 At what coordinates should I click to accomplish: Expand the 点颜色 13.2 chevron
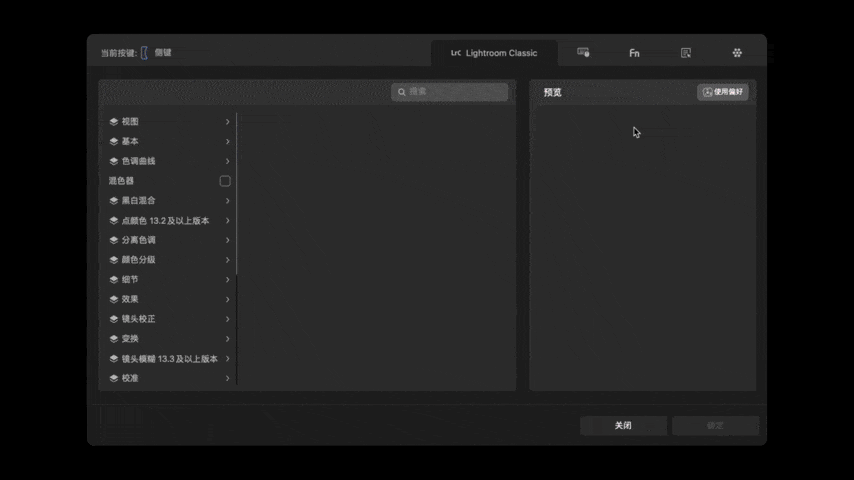[228, 221]
